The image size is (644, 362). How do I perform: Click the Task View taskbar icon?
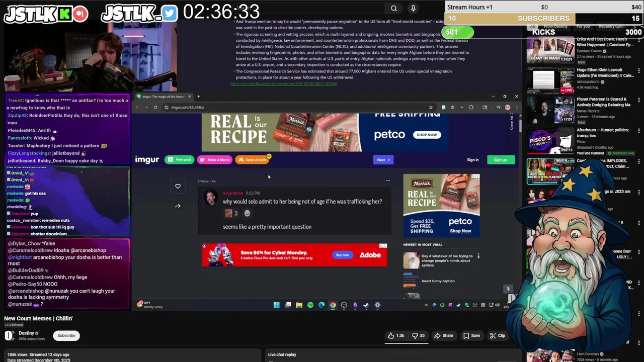(x=288, y=305)
